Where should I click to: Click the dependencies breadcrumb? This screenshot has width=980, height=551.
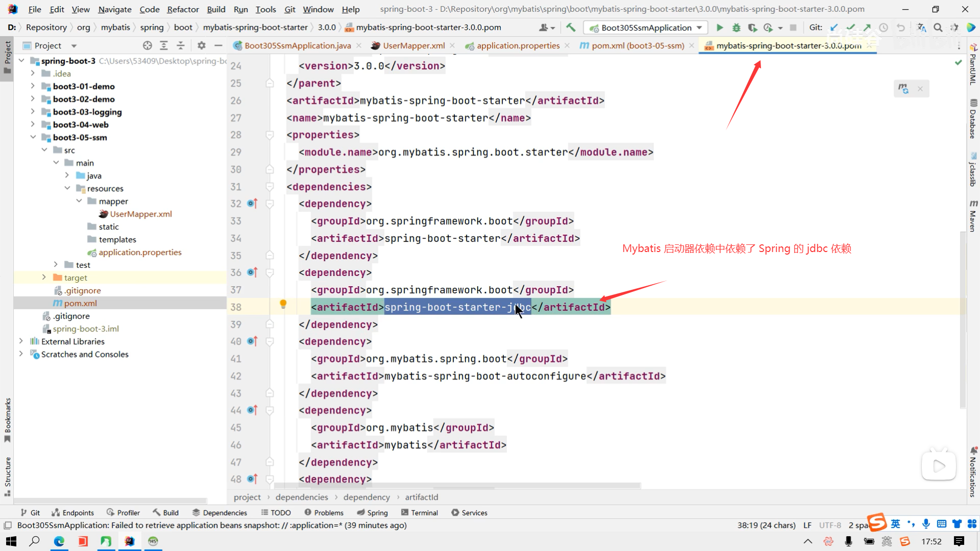point(302,497)
